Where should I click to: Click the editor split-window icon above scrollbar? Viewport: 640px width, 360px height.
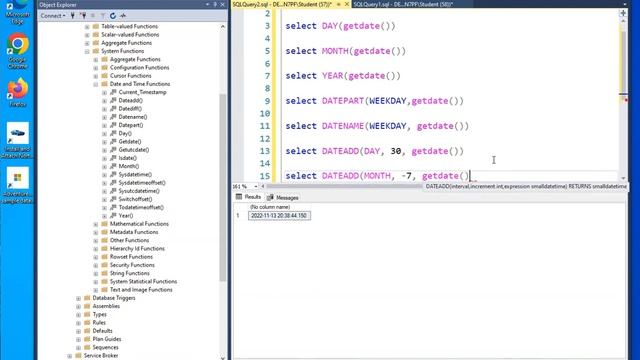tap(623, 13)
